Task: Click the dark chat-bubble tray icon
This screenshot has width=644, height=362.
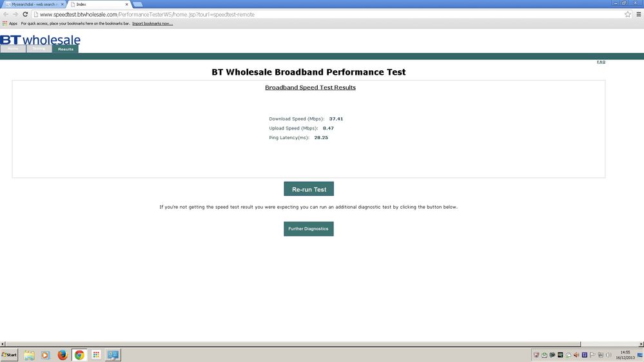Action: tap(552, 355)
